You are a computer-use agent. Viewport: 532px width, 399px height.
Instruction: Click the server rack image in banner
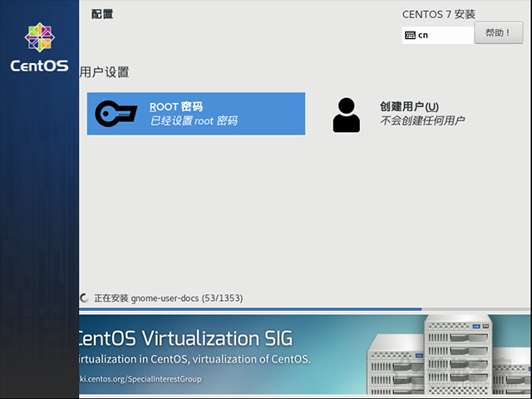click(449, 355)
